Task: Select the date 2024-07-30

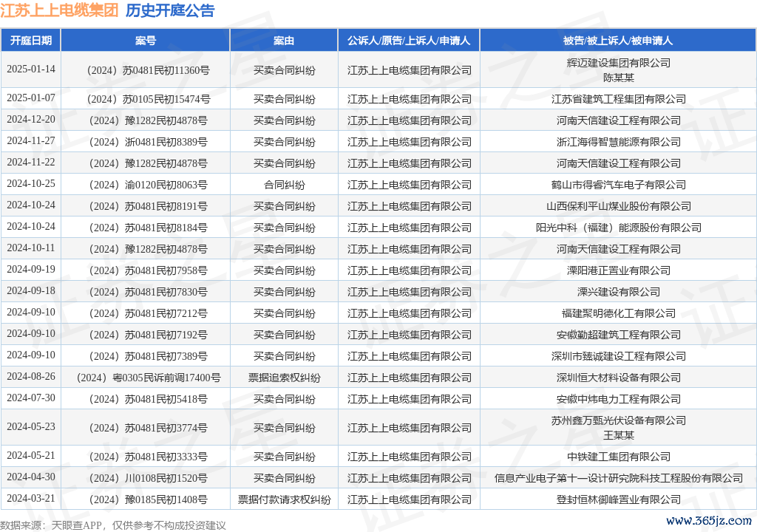Action: coord(31,398)
